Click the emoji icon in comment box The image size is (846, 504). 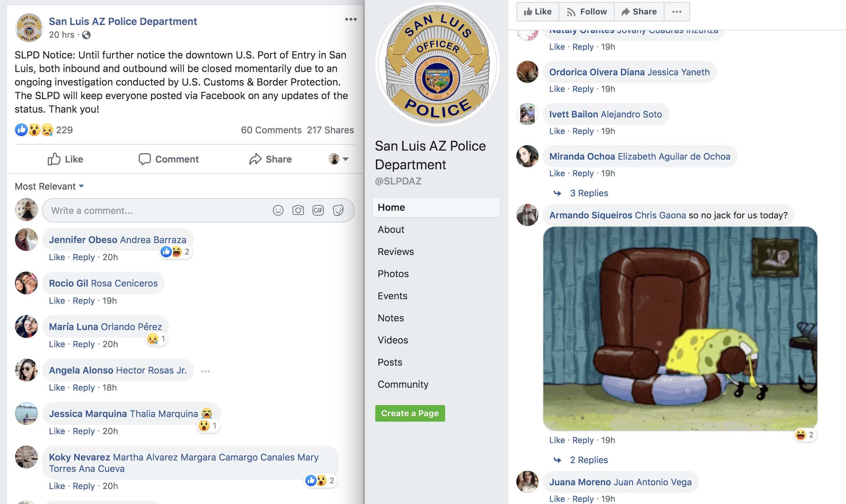278,210
